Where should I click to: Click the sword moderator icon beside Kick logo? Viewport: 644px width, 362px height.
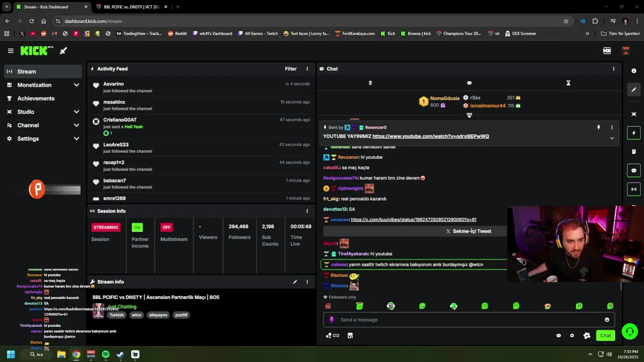pos(63,51)
